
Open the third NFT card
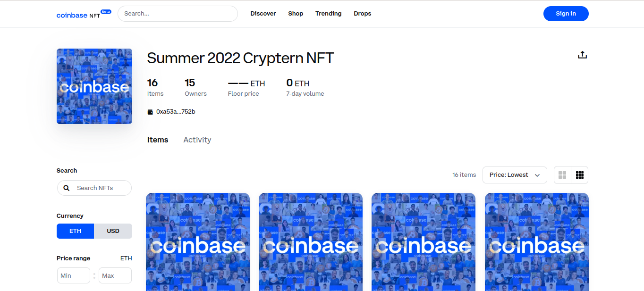click(424, 242)
